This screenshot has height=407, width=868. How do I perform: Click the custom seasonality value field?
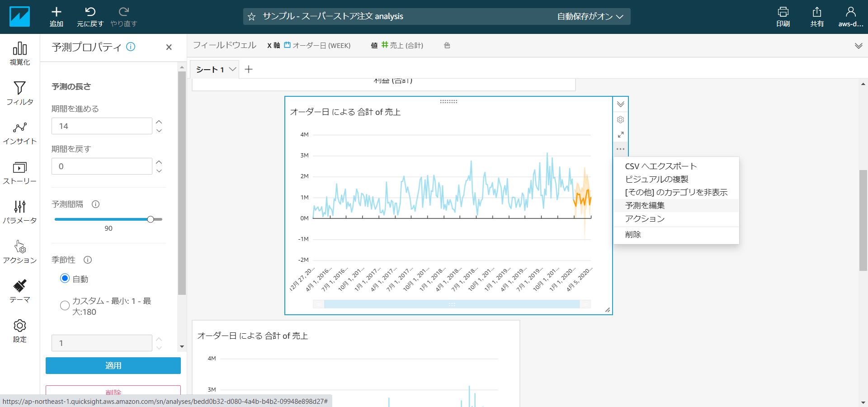coord(102,343)
